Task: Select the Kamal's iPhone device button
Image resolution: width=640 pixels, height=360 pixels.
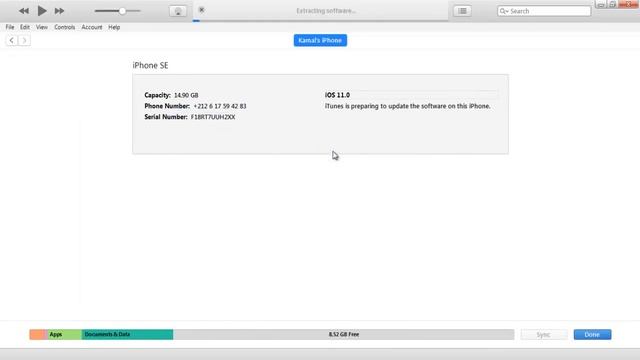Action: tap(320, 40)
